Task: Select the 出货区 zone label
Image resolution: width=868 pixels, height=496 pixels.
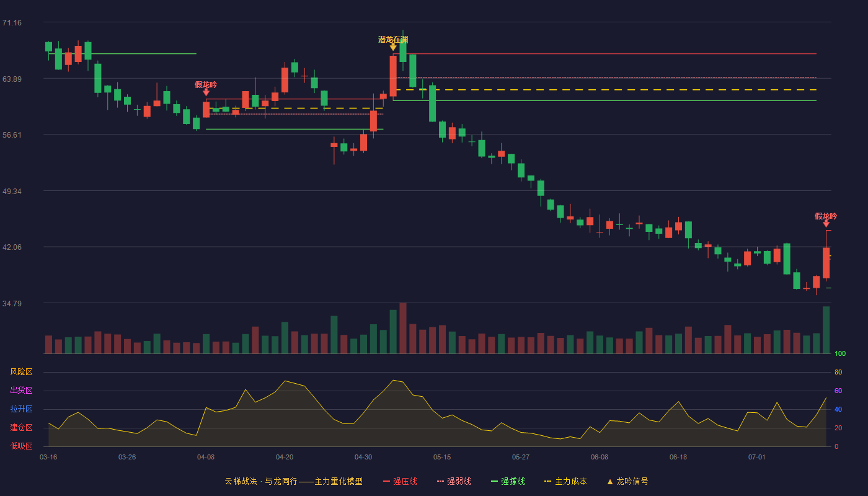Action: 22,391
